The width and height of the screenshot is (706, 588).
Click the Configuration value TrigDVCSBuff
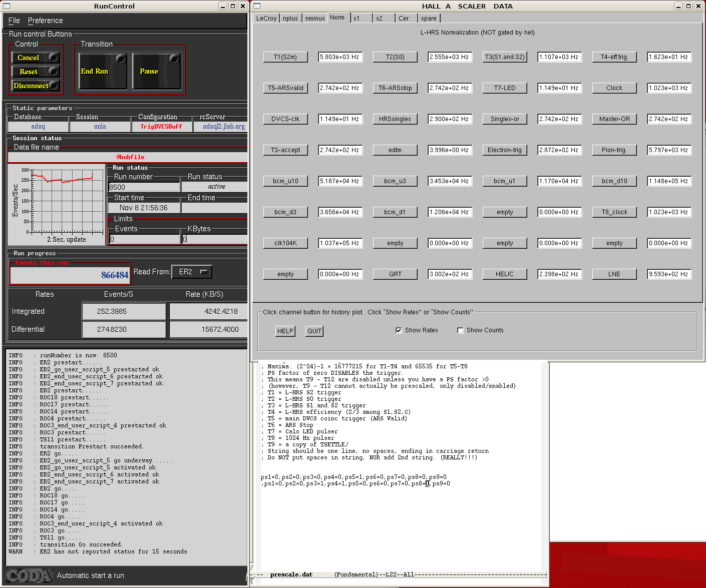161,127
